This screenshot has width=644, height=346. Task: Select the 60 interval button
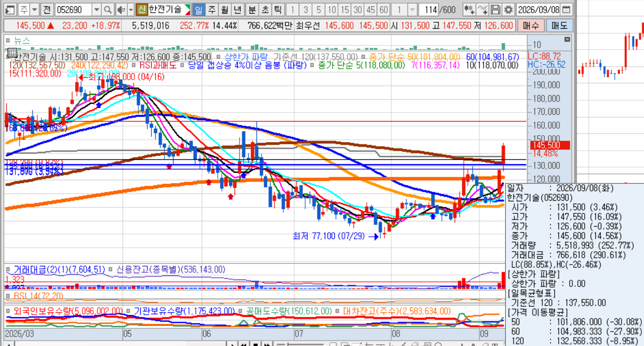tap(384, 9)
